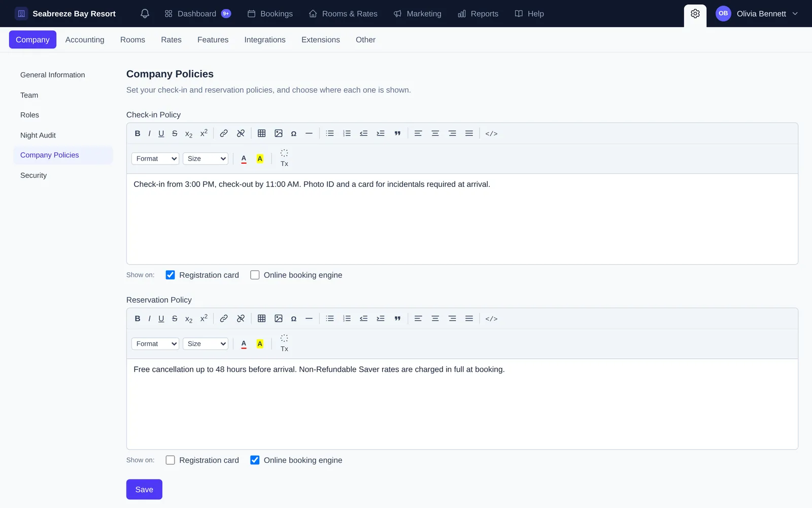The width and height of the screenshot is (812, 508).
Task: Underline text in Reservation Policy toolbar
Action: point(161,319)
